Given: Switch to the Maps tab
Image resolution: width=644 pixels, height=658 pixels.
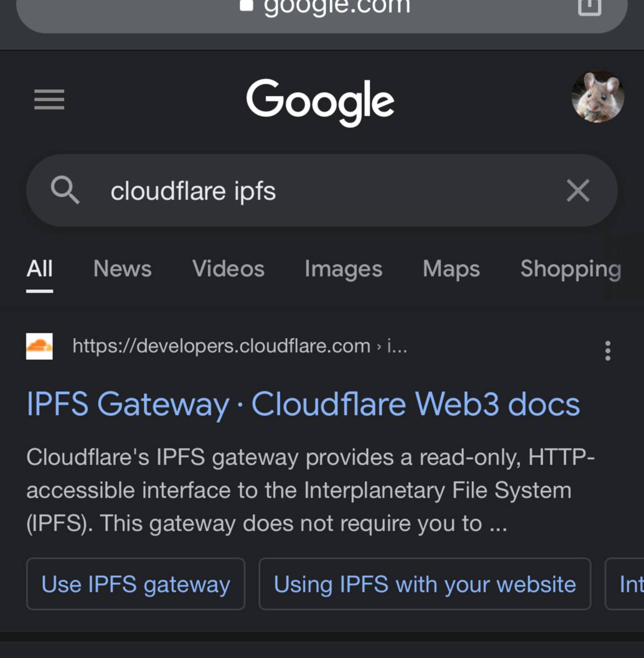Looking at the screenshot, I should 451,269.
